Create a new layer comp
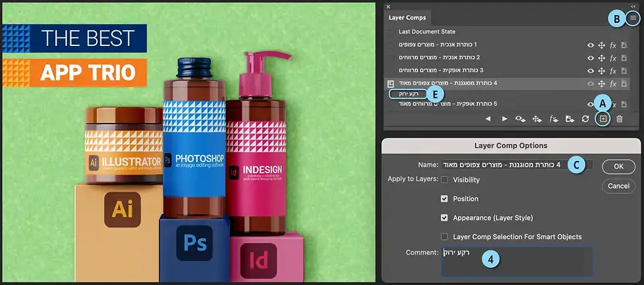 (603, 119)
